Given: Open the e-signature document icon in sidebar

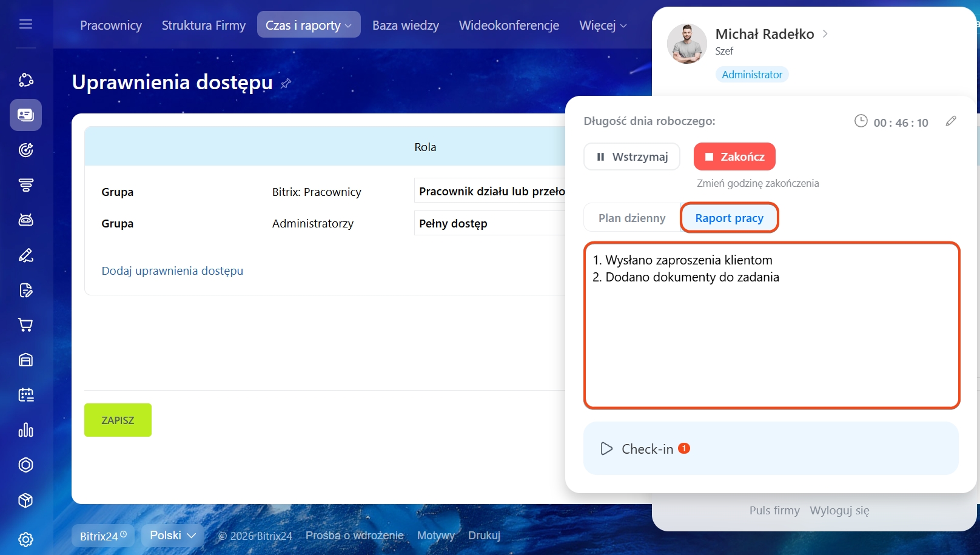Looking at the screenshot, I should 25,290.
